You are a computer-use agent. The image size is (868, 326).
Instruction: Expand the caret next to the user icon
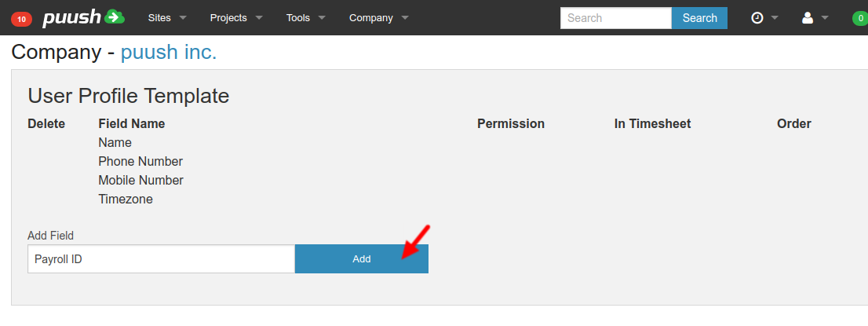[825, 18]
